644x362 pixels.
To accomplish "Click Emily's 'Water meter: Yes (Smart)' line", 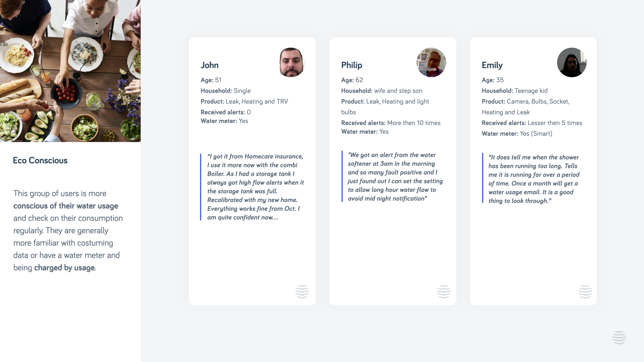I will pyautogui.click(x=517, y=134).
